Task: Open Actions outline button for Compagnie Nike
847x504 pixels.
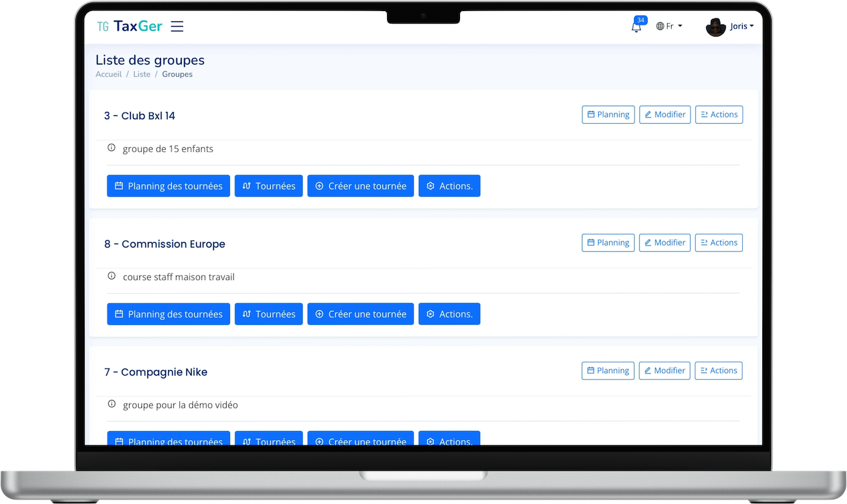Action: (719, 371)
